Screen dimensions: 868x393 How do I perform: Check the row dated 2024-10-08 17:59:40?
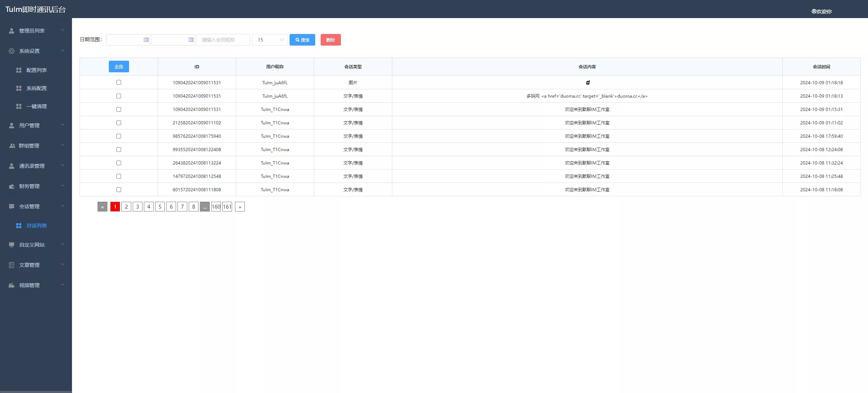(x=119, y=136)
